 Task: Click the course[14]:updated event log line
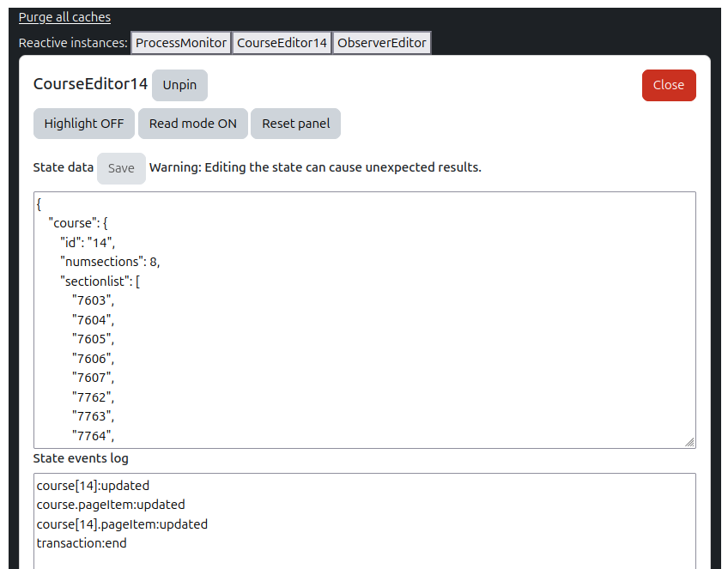(x=93, y=486)
